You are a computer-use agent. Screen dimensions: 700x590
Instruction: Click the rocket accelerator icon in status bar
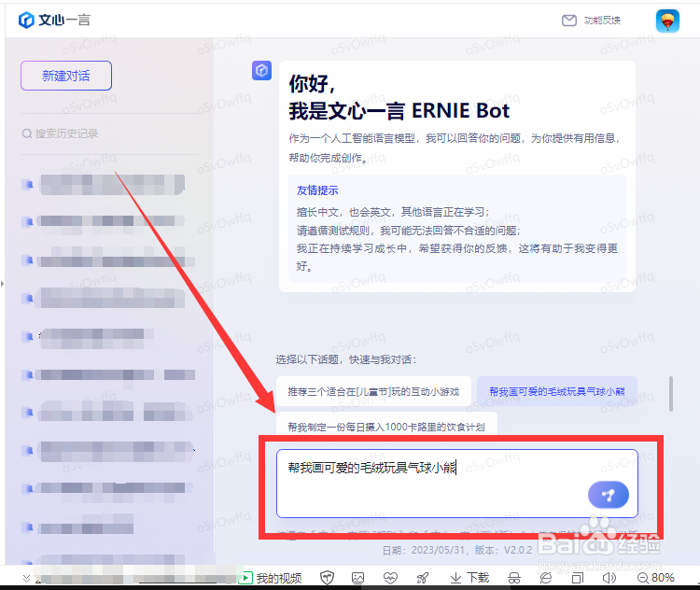coord(422,578)
